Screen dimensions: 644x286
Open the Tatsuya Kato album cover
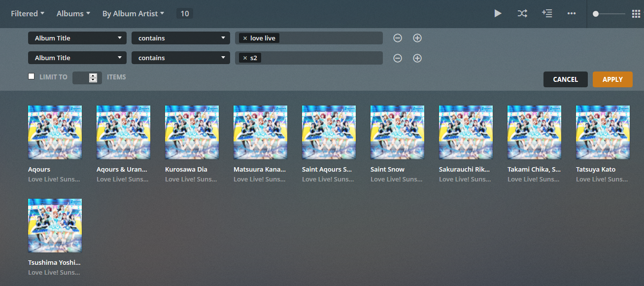[603, 132]
